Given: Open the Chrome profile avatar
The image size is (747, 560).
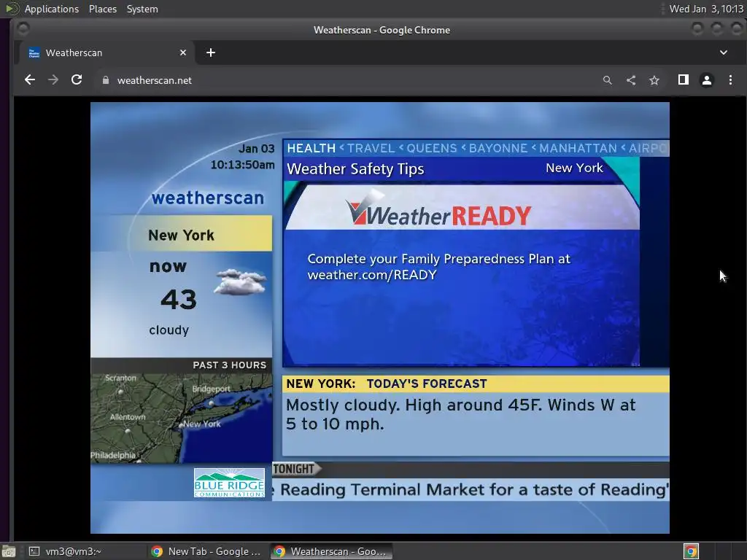Looking at the screenshot, I should click(706, 80).
